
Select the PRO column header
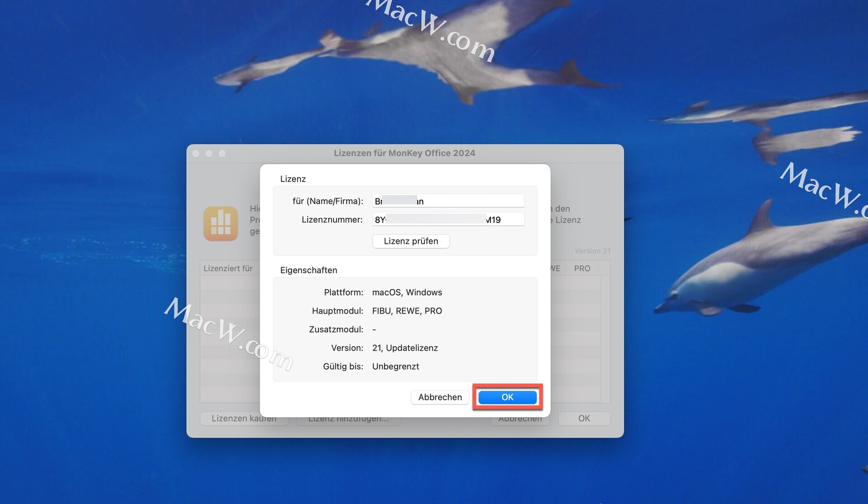click(x=582, y=268)
